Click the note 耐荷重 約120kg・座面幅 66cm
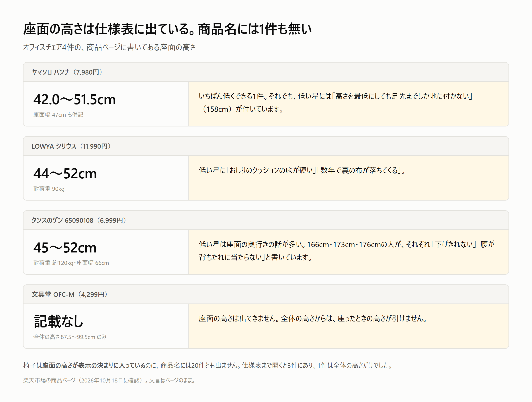Screen dimensions: 532x402 pos(71,263)
